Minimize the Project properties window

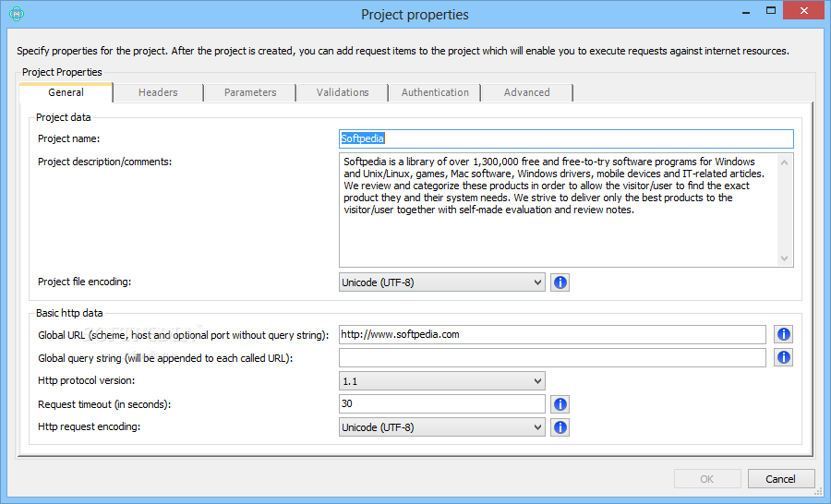pos(746,12)
